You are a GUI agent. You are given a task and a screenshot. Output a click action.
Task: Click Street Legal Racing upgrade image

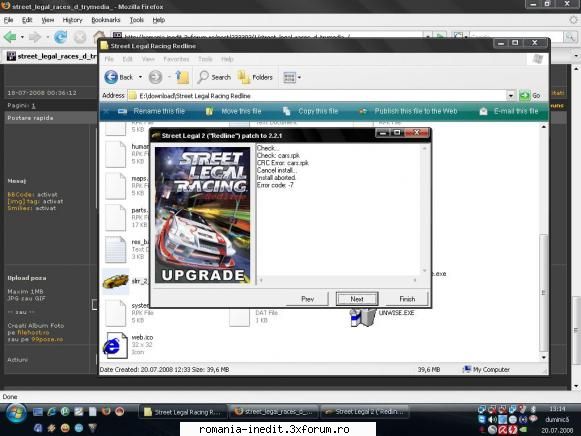tap(202, 215)
